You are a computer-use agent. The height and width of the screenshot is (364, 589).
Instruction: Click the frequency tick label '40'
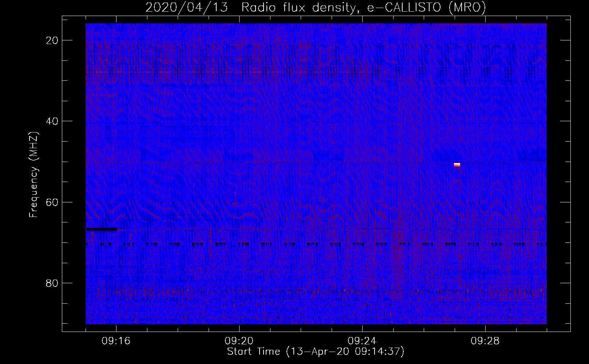[52, 121]
